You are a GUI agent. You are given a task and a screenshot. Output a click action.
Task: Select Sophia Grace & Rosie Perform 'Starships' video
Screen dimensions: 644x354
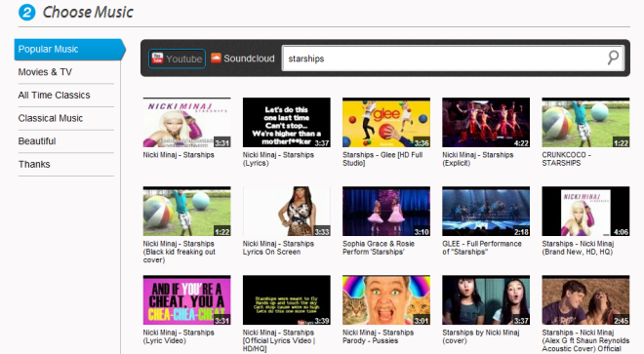(386, 211)
